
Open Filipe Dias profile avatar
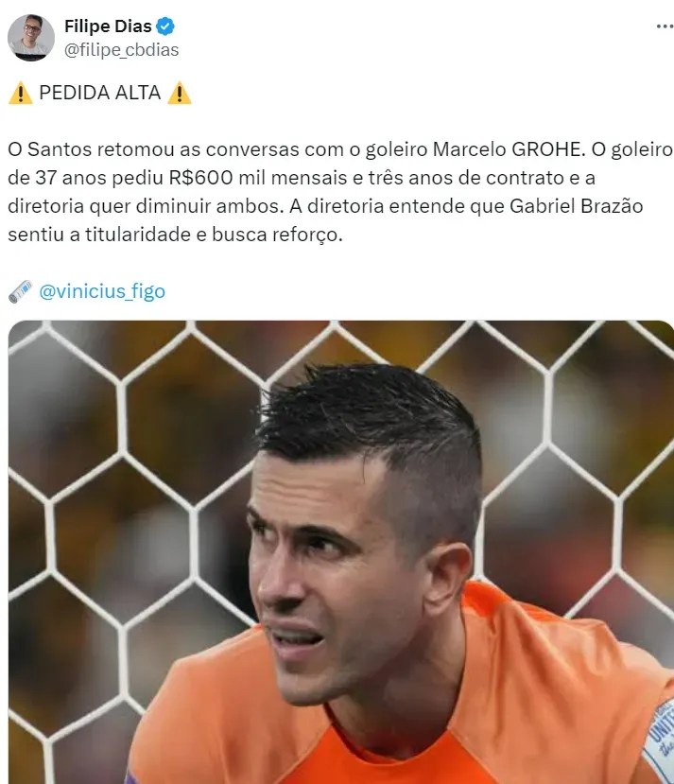[31, 38]
